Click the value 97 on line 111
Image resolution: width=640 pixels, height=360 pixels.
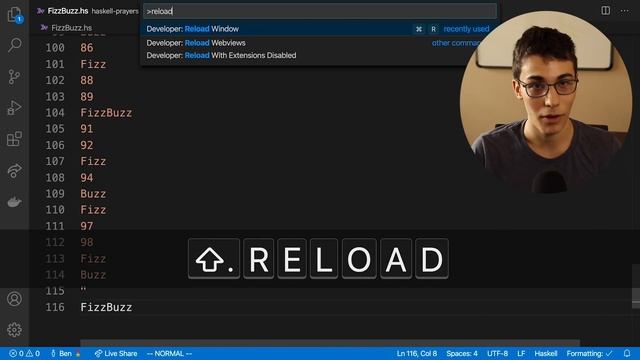(x=87, y=226)
